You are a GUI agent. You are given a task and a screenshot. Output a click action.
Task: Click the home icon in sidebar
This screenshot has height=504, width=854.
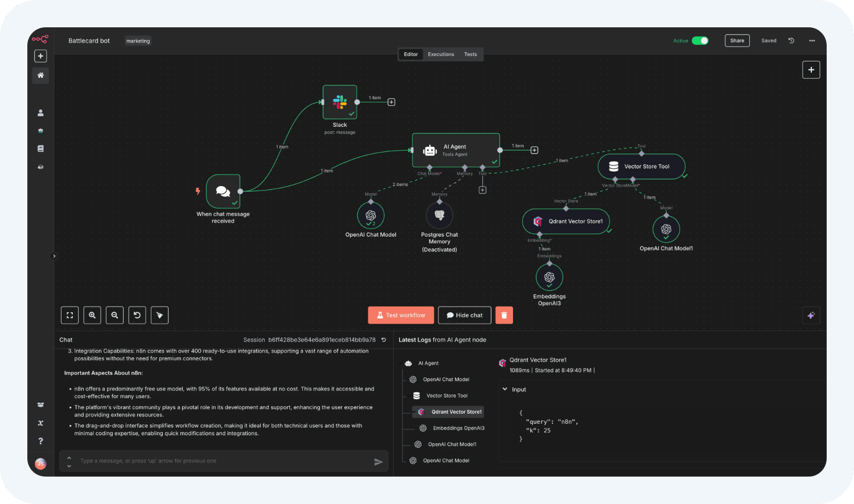(x=40, y=75)
